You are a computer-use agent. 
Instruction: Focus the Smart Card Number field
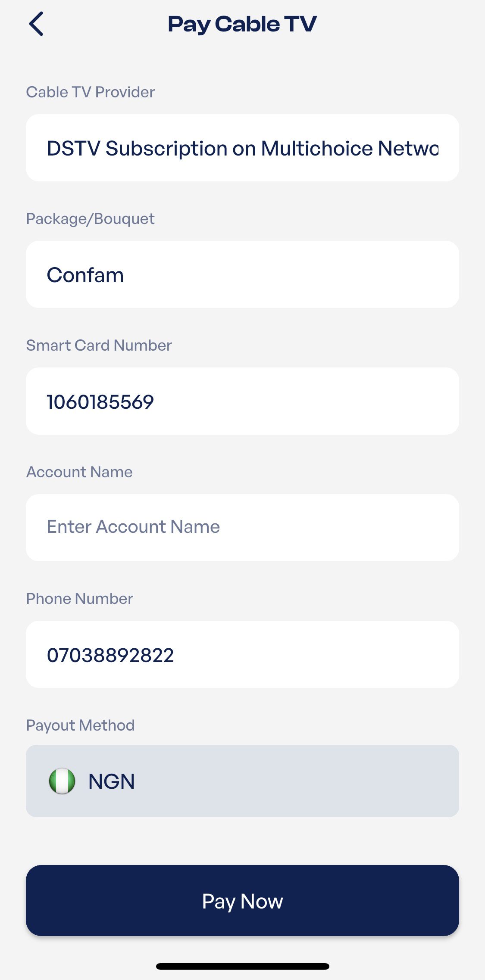click(x=242, y=401)
